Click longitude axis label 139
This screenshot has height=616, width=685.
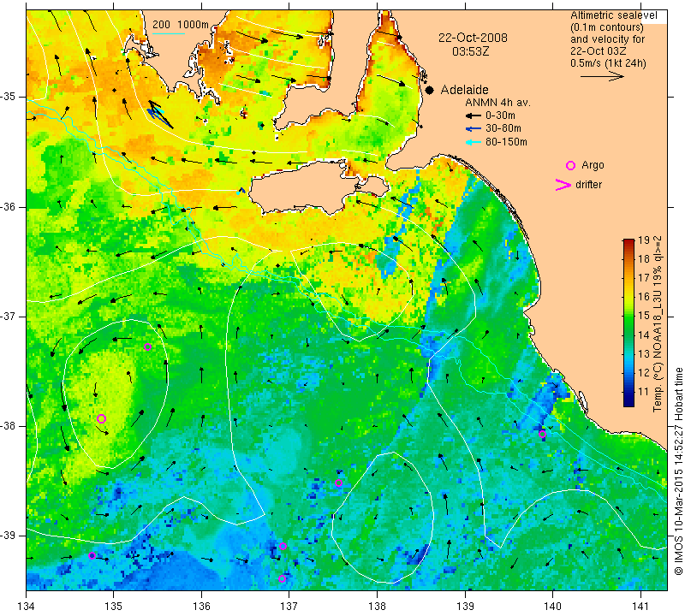(465, 607)
